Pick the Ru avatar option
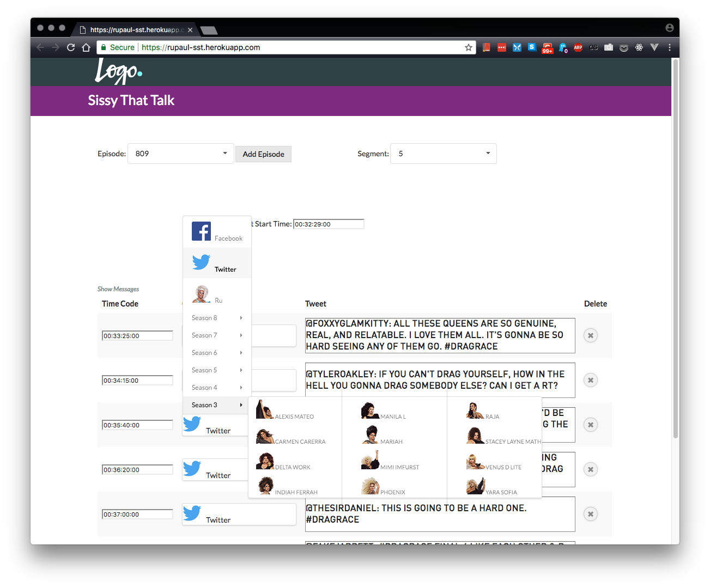The image size is (710, 588). 202,294
